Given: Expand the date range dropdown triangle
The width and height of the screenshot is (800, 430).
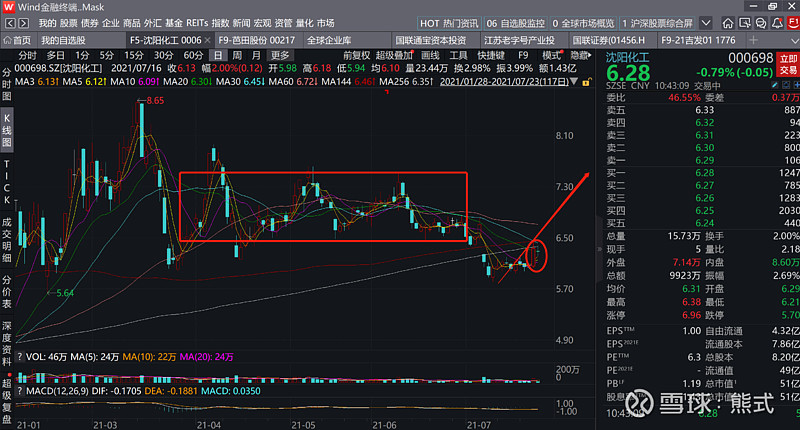Looking at the screenshot, I should 574,82.
